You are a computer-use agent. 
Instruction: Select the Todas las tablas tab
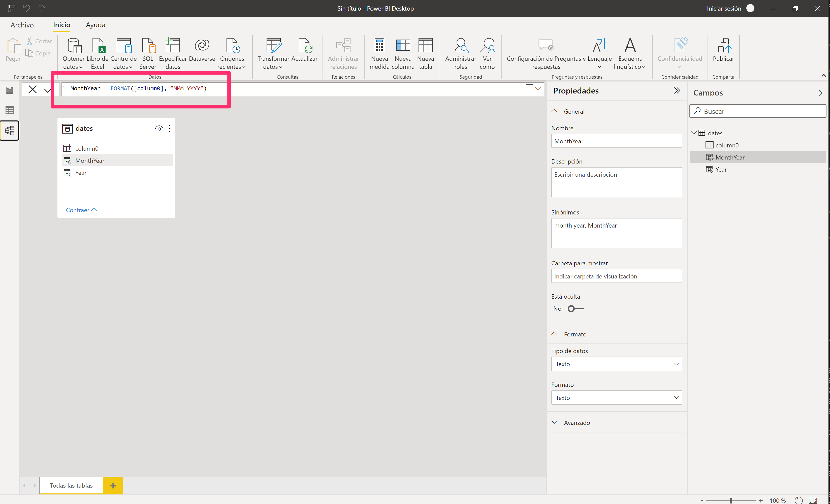click(x=71, y=485)
